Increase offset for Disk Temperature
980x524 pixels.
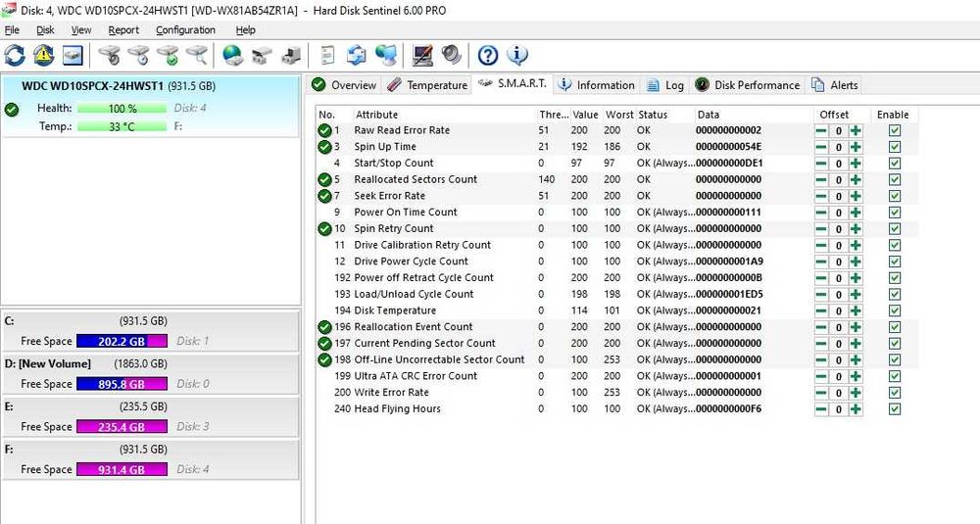856,311
